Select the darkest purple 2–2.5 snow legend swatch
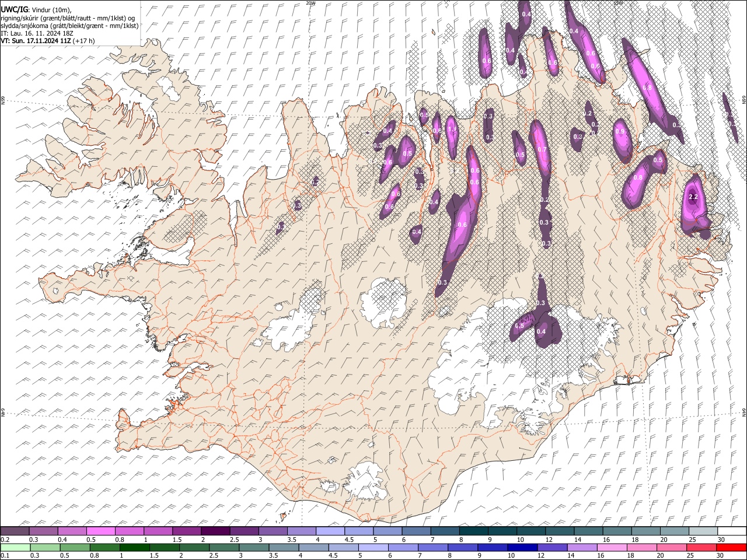 (x=215, y=531)
